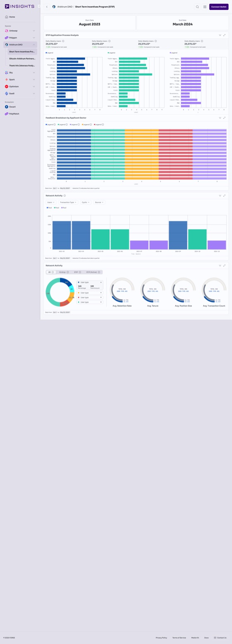Select the All tab in Network Activity

pyautogui.click(x=51, y=272)
